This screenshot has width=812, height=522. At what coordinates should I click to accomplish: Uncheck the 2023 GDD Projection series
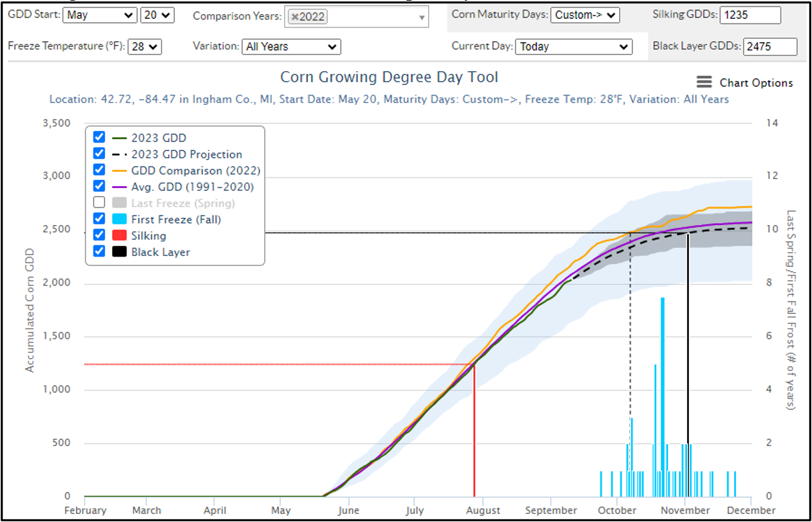(99, 153)
